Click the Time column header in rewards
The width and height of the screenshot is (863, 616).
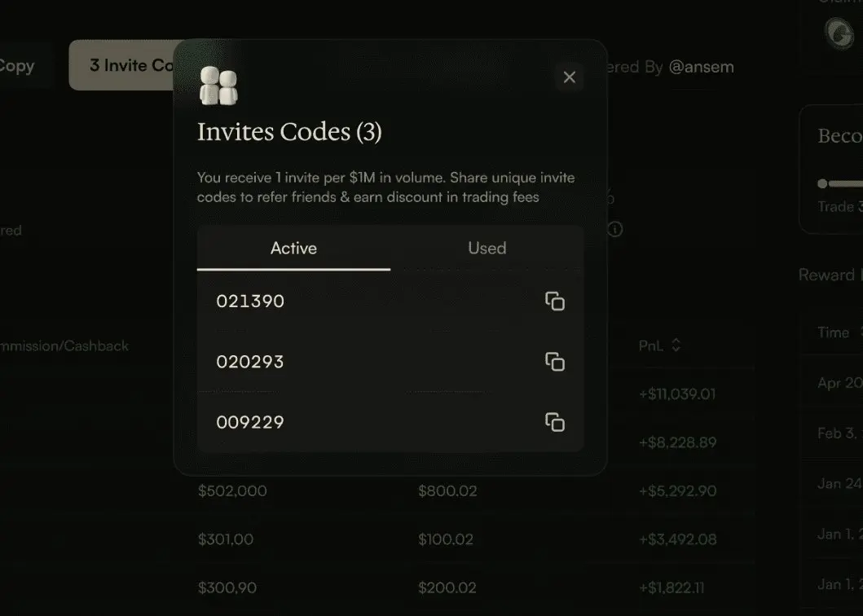pos(833,332)
